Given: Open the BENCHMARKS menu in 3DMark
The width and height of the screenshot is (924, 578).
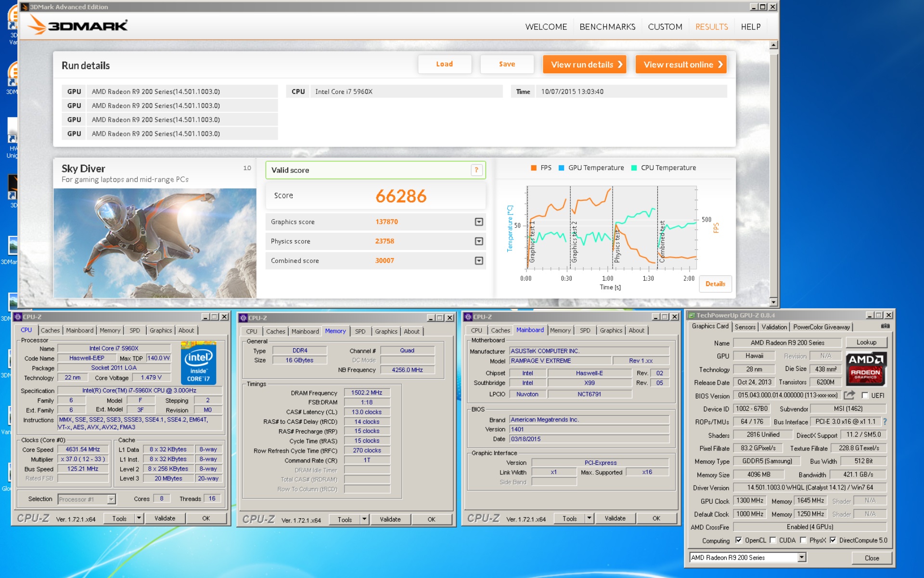Looking at the screenshot, I should click(607, 27).
